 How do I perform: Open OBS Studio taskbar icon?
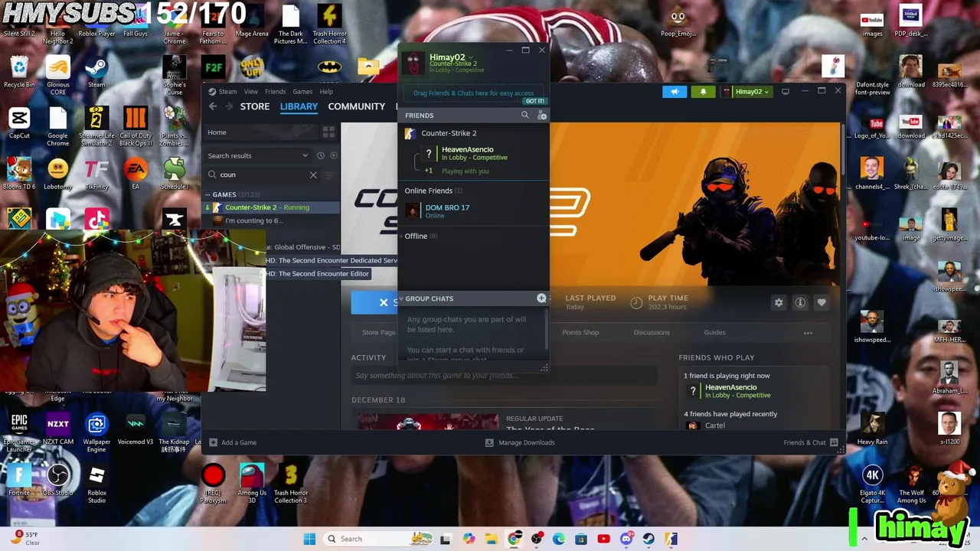pyautogui.click(x=537, y=539)
